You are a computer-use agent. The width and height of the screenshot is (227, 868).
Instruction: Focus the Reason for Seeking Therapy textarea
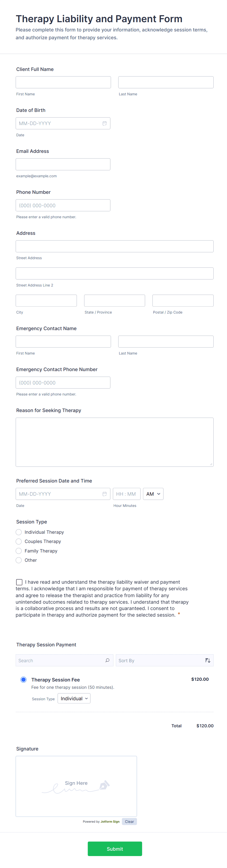coord(114,442)
